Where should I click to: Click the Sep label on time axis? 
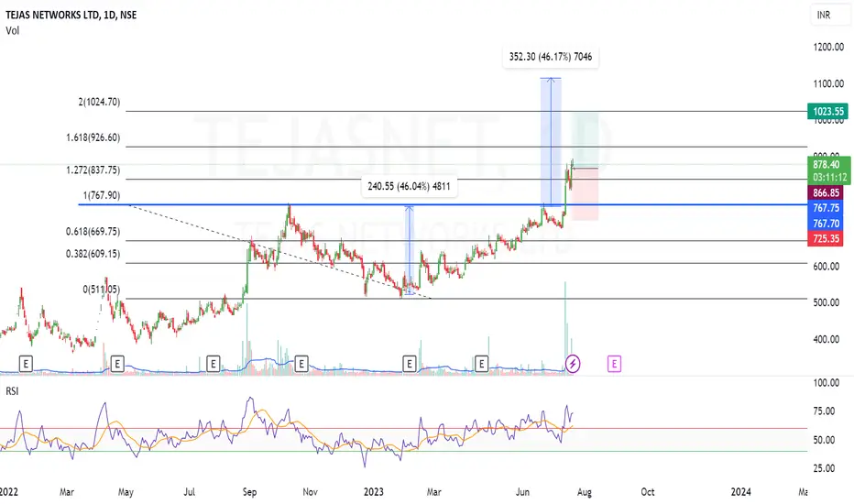click(x=249, y=492)
